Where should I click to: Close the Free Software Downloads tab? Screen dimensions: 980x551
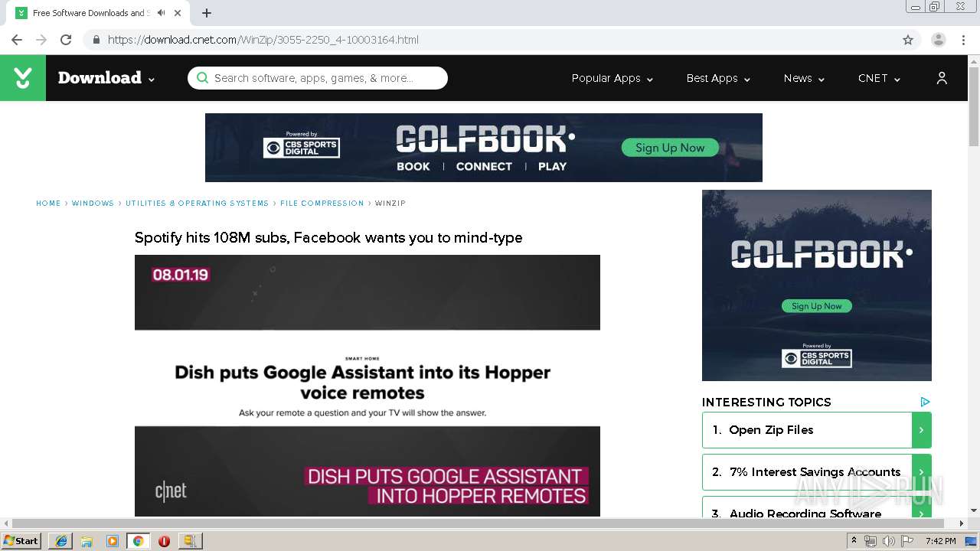point(178,13)
